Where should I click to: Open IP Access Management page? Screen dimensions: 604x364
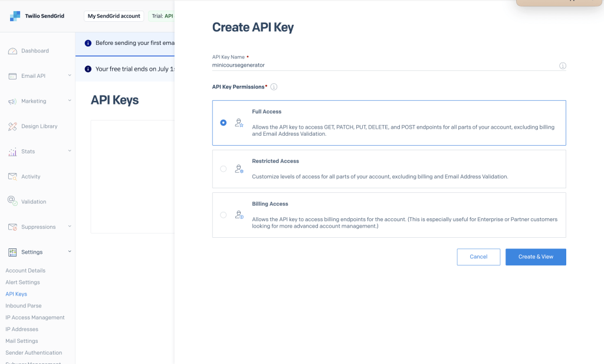pos(35,317)
